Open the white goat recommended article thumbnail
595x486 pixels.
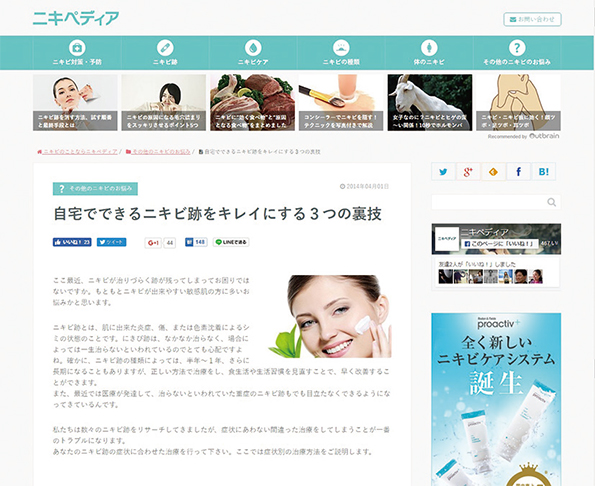tap(430, 102)
